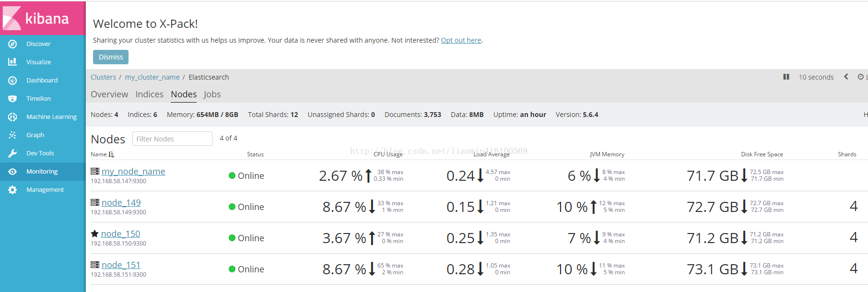868x292 pixels.
Task: Open the node_149 link
Action: [121, 202]
